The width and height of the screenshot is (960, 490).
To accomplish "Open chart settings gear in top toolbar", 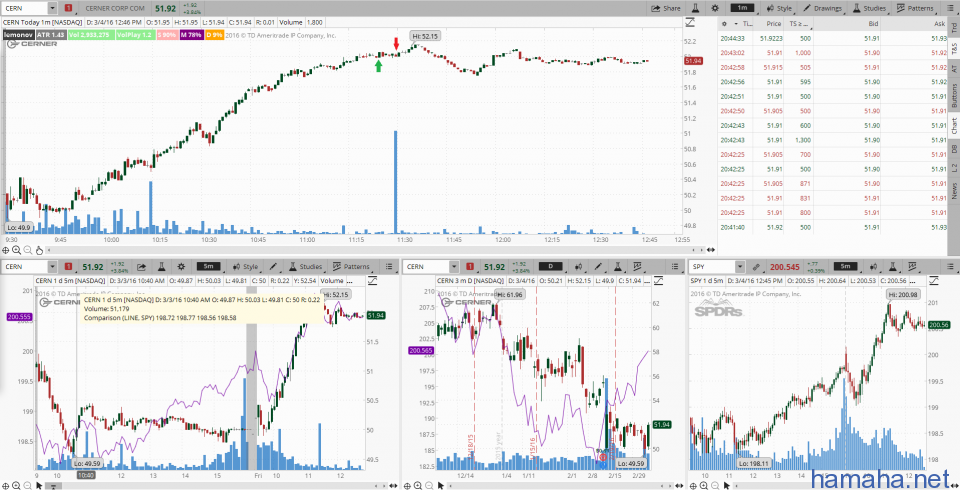I will 715,9.
